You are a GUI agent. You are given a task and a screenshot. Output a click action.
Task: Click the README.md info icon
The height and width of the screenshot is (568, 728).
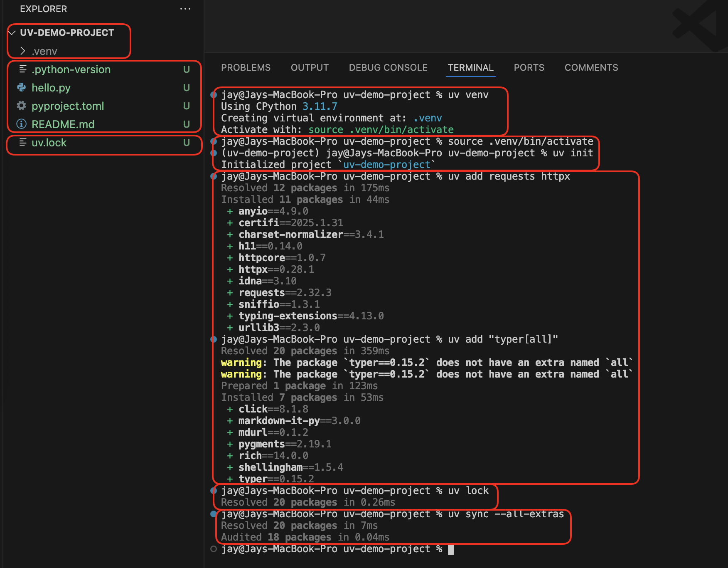pyautogui.click(x=22, y=124)
